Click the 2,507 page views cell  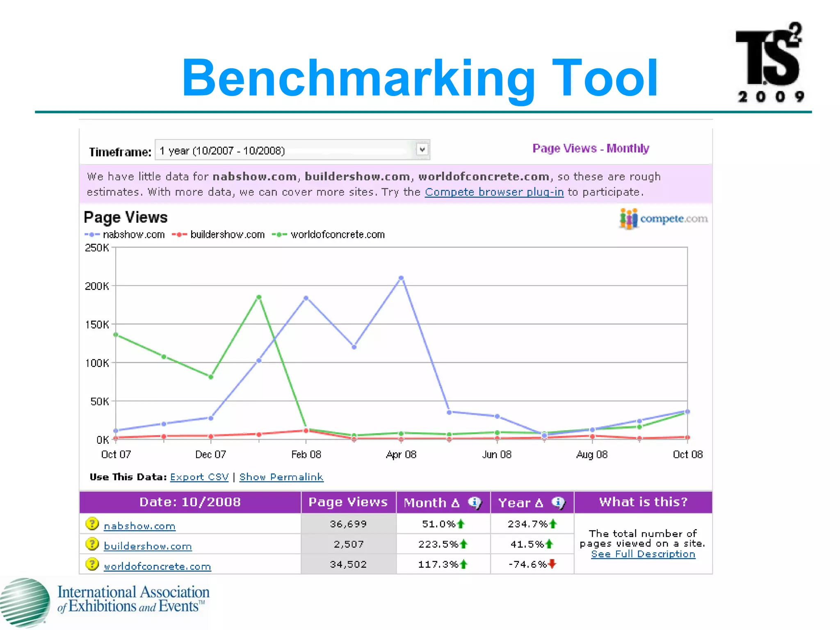tap(349, 544)
